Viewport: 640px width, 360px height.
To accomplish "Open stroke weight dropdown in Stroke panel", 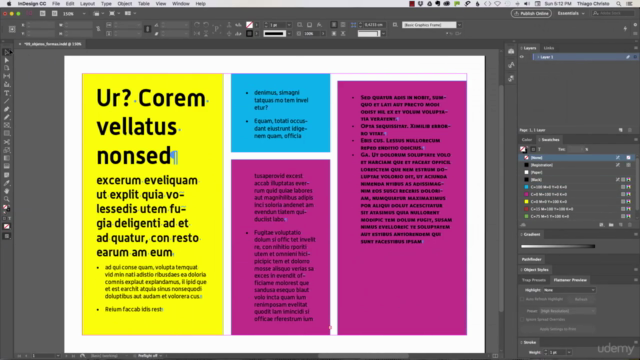I will 569,352.
